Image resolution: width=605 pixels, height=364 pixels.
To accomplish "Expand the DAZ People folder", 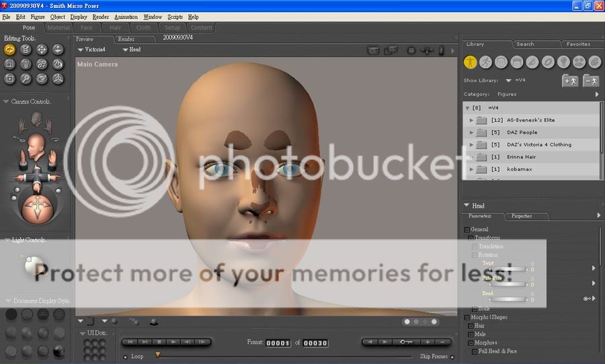I will coord(472,132).
